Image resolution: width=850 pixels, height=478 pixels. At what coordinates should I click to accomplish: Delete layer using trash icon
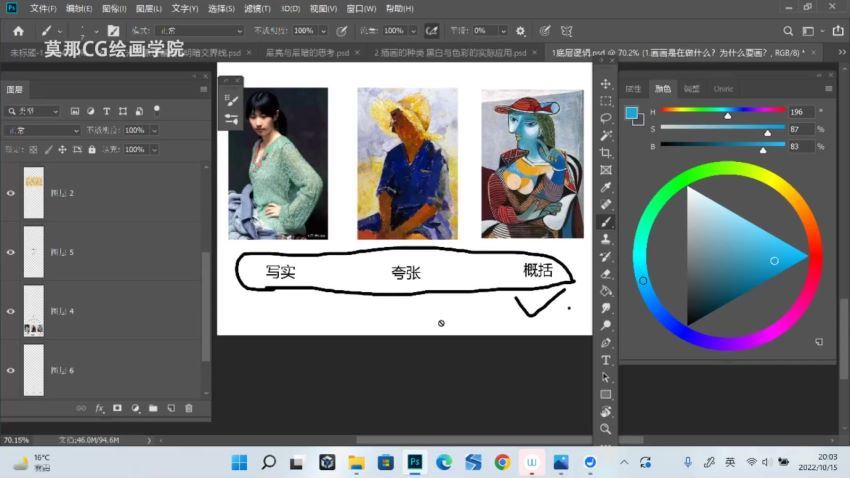pyautogui.click(x=189, y=408)
